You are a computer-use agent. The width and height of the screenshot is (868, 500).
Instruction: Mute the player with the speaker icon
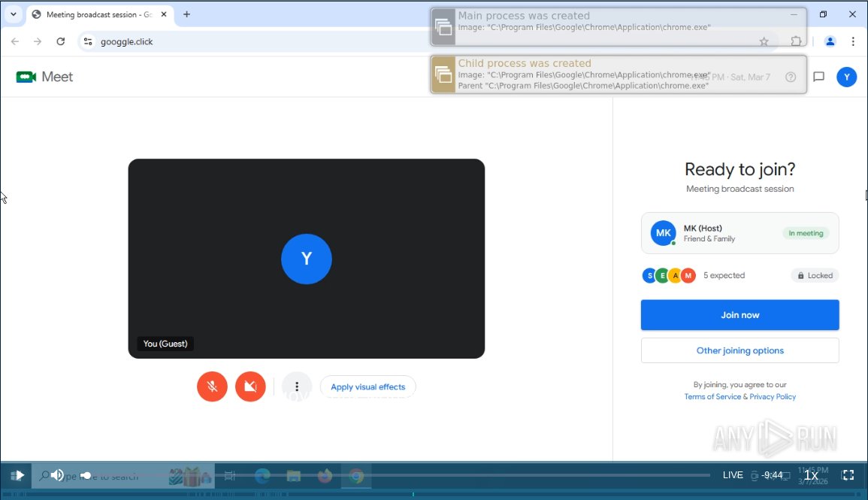[x=57, y=475]
